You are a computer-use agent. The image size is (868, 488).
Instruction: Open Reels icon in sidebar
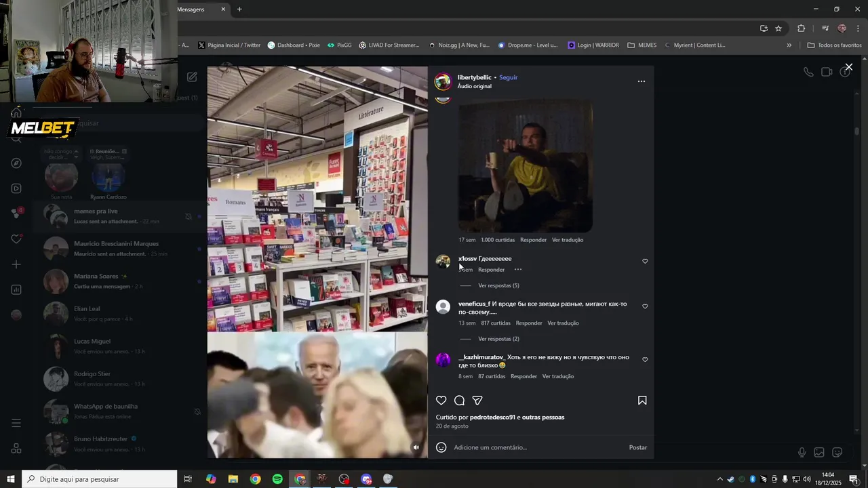[x=16, y=188]
